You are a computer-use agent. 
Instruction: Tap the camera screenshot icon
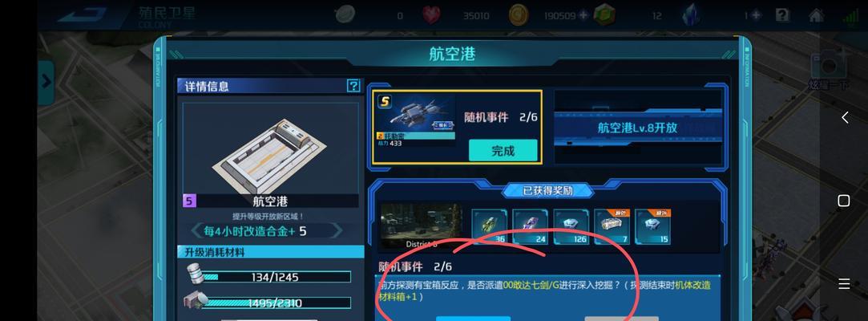(829, 65)
